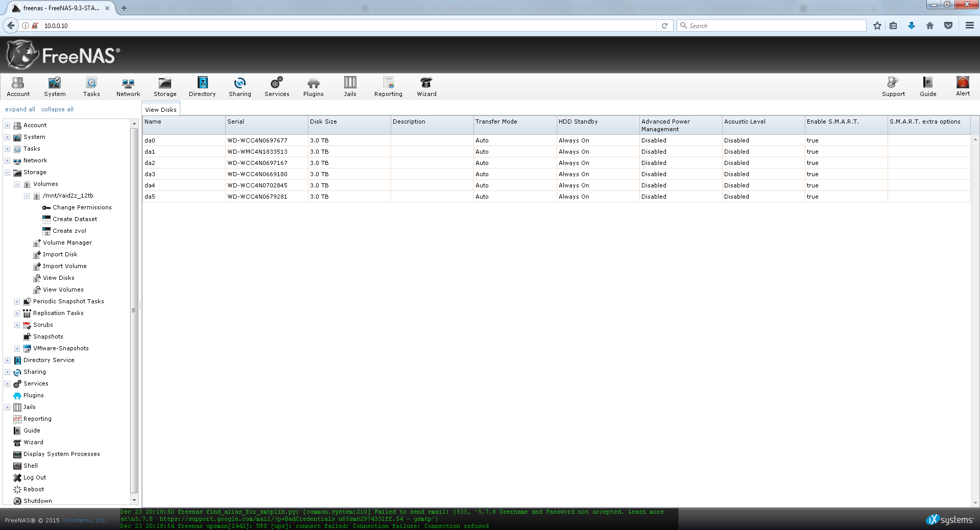Screen dimensions: 980x530
Task: Collapse the Storage tree node
Action: tap(8, 173)
